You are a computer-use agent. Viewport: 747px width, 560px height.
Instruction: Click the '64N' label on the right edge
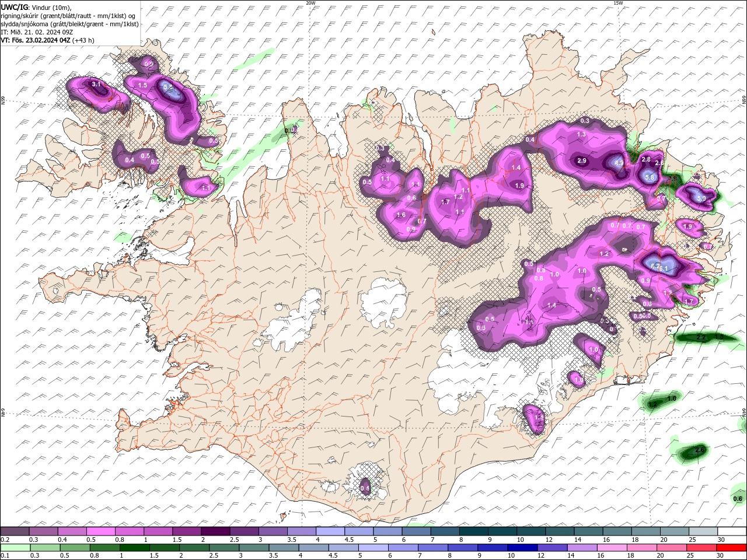point(744,411)
